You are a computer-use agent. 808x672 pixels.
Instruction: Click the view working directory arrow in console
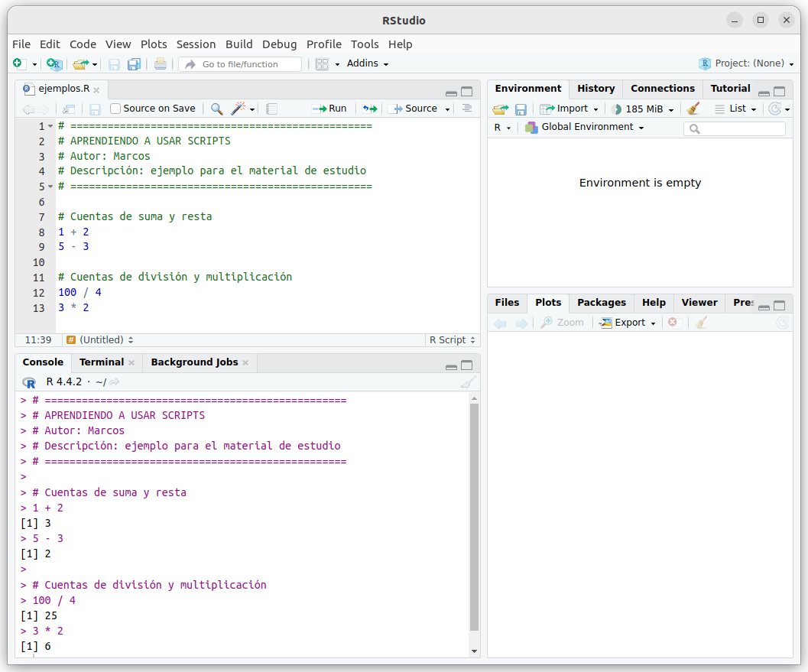point(115,381)
